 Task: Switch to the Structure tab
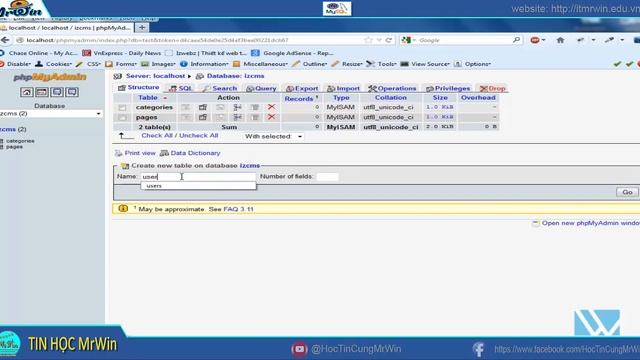pos(139,88)
